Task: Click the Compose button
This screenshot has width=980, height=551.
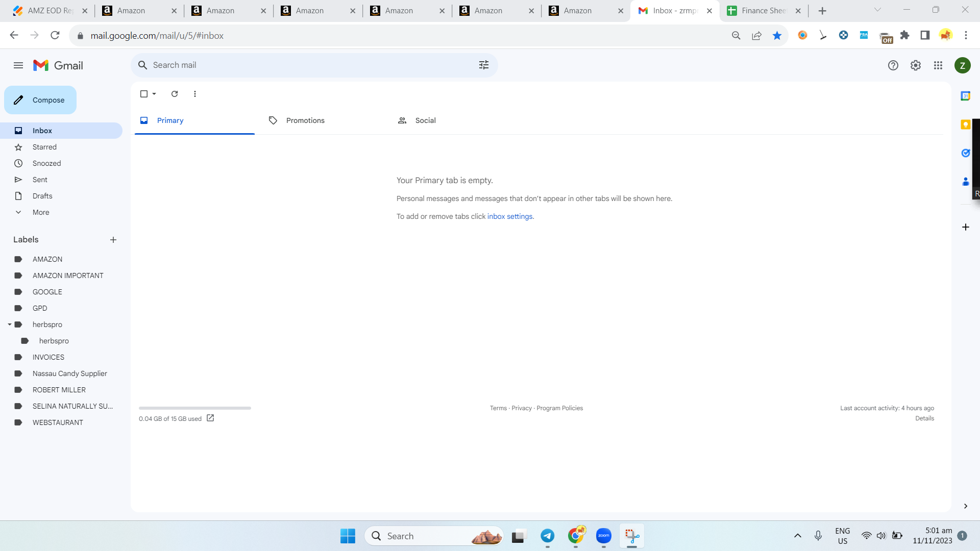Action: coord(40,100)
